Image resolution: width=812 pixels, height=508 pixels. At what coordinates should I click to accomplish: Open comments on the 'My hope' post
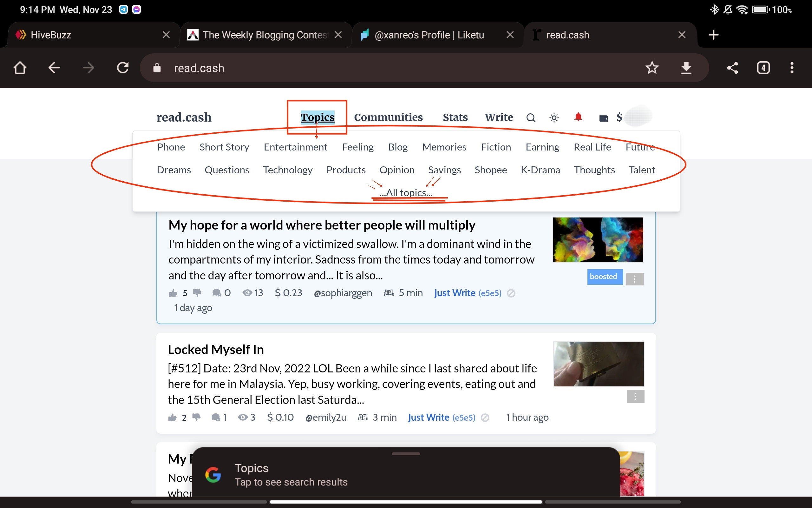pyautogui.click(x=217, y=293)
